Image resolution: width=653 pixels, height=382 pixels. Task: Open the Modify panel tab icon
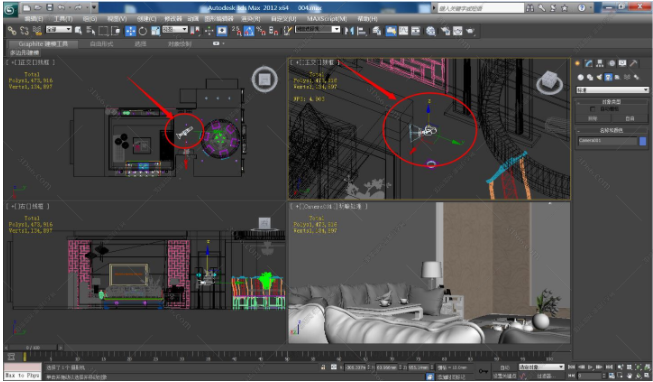588,63
